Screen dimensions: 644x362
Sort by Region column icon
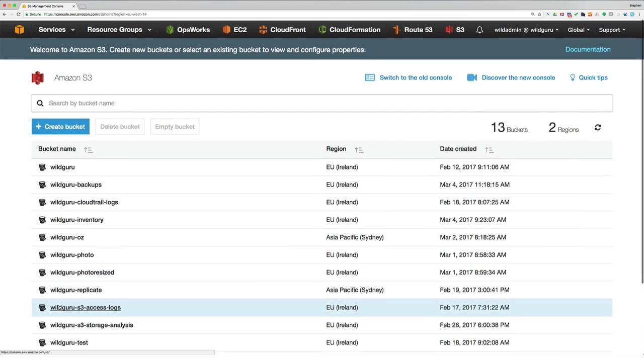359,149
